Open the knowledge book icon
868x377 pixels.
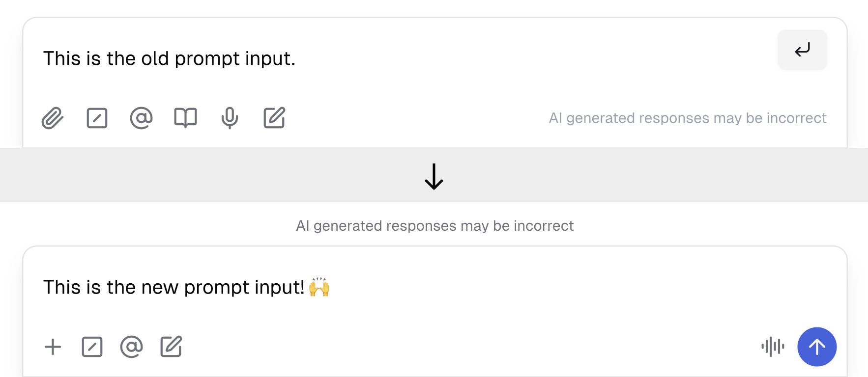185,118
